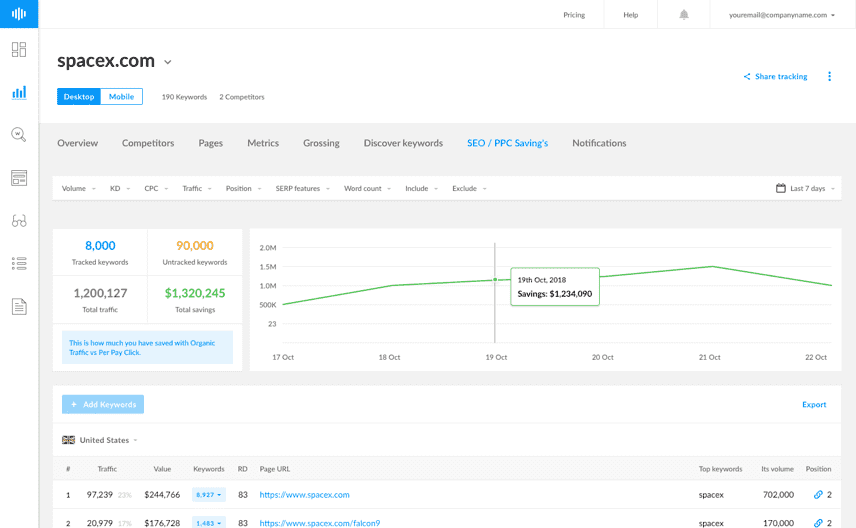This screenshot has width=856, height=528.
Task: Open the Last 7 days date picker
Action: click(801, 188)
